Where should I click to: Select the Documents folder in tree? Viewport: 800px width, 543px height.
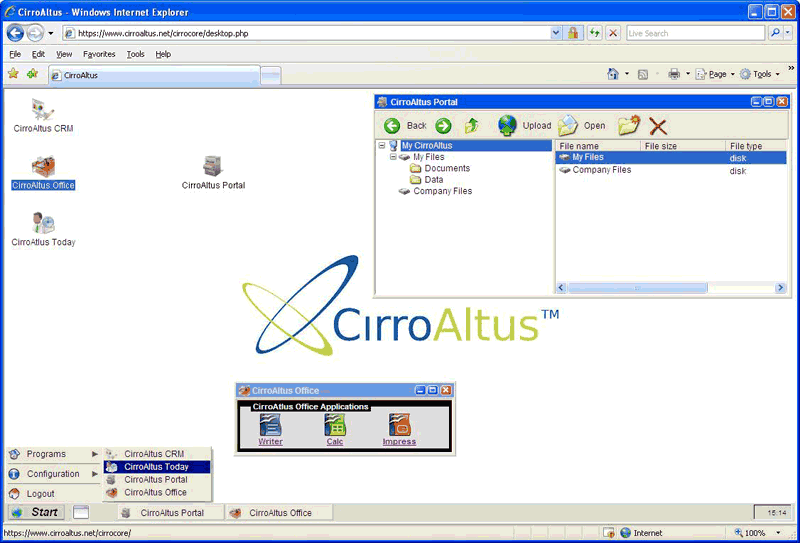pos(447,169)
